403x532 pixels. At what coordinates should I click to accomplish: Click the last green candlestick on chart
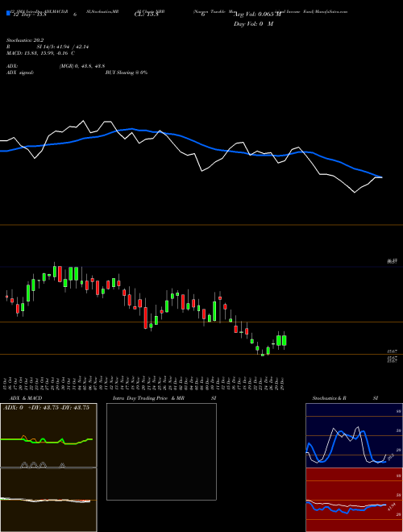point(285,340)
